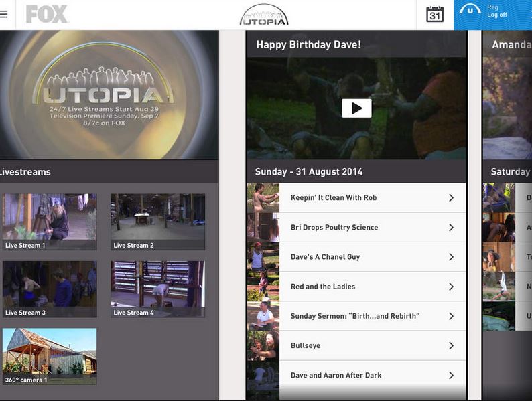Expand chevron for Sunday Sermon row
The height and width of the screenshot is (401, 532).
click(x=451, y=316)
